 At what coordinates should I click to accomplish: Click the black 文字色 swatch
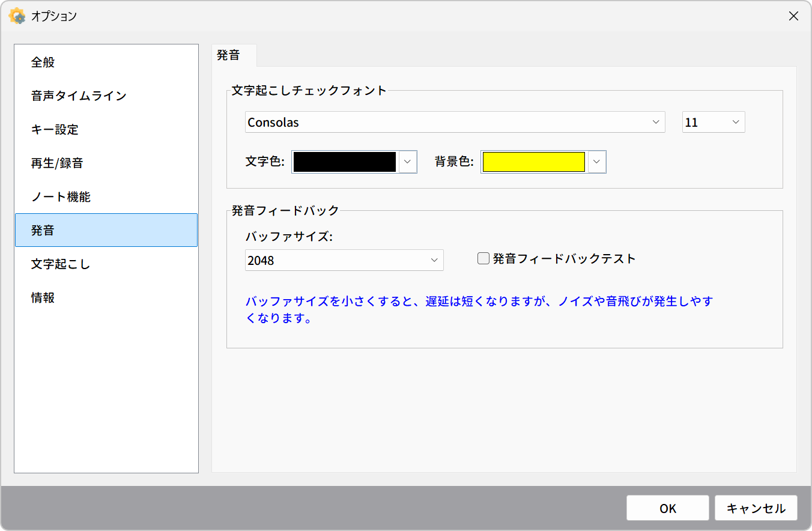pyautogui.click(x=345, y=162)
